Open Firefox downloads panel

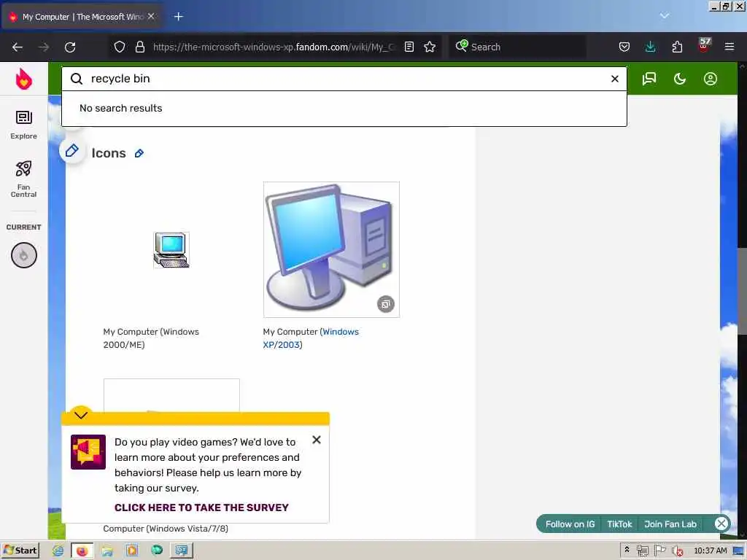pyautogui.click(x=650, y=47)
